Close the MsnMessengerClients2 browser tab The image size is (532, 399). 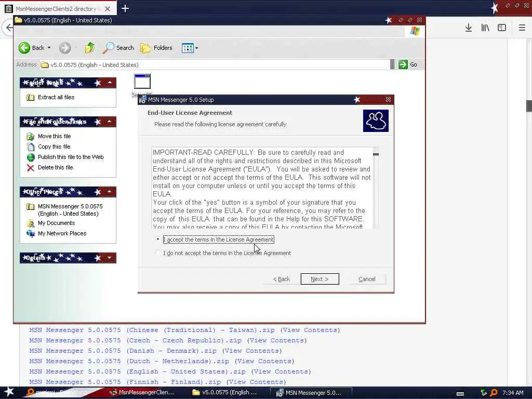108,9
